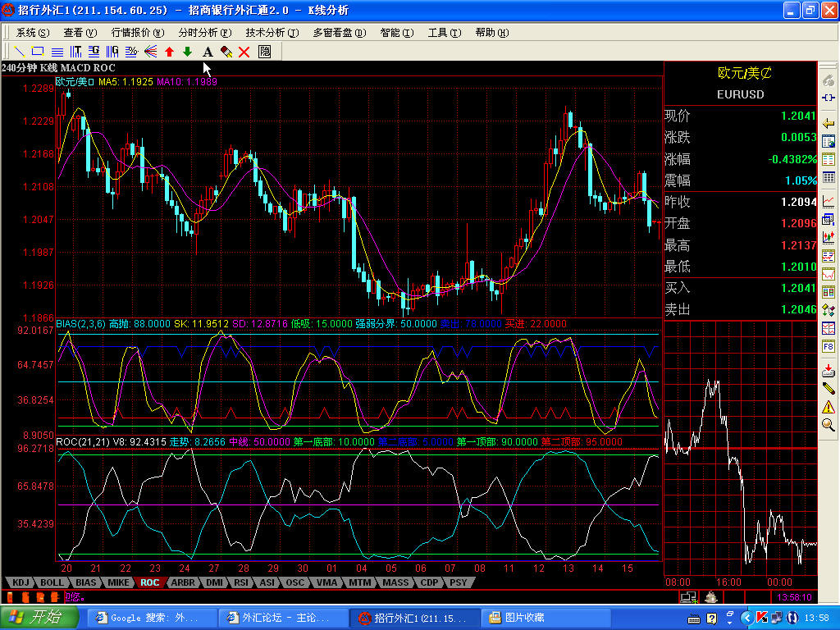Image resolution: width=840 pixels, height=630 pixels.
Task: Open the 工具 menu
Action: [442, 33]
